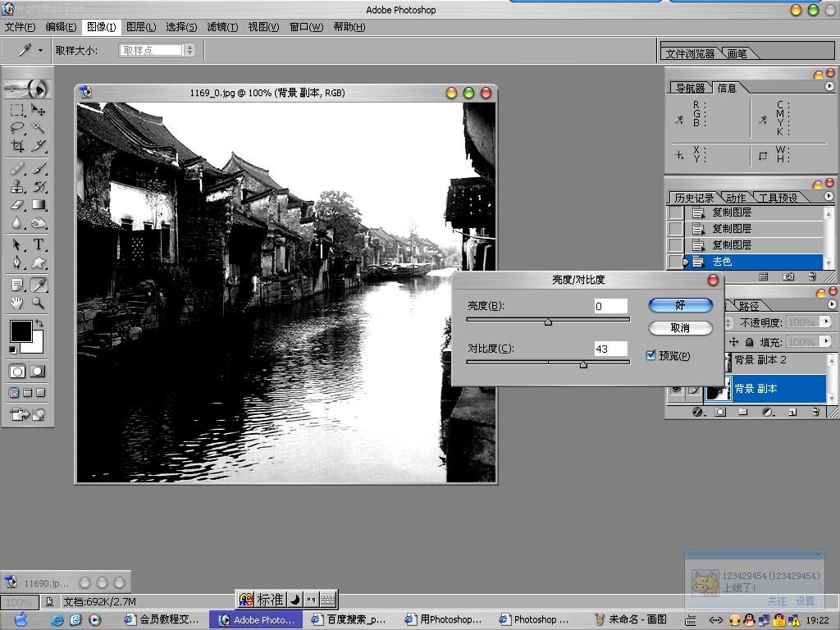Image resolution: width=840 pixels, height=630 pixels.
Task: Select the Rectangular Marquee tool
Action: coord(17,111)
